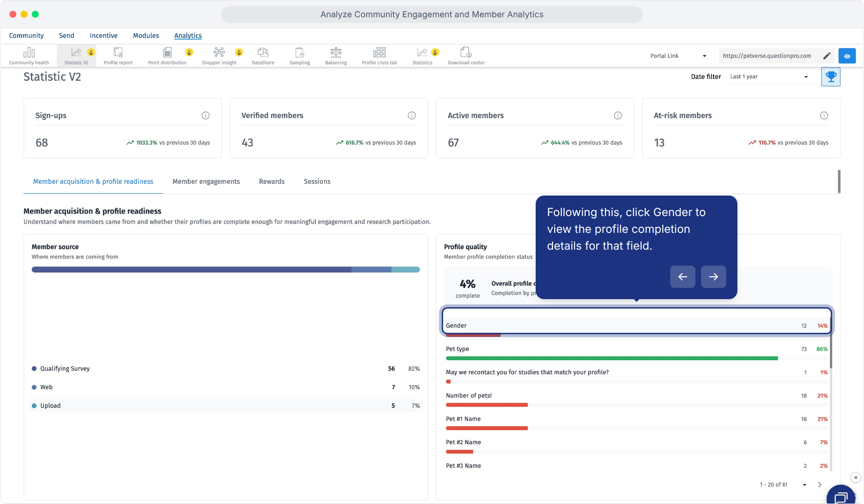Dismiss the chat widget with small x
The width and height of the screenshot is (864, 504).
(x=856, y=477)
